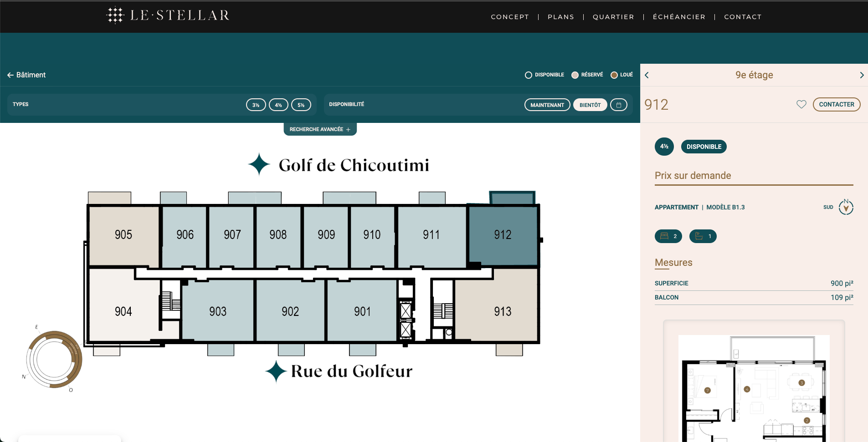
Task: Click the calendar icon in availability filter
Action: pos(618,105)
